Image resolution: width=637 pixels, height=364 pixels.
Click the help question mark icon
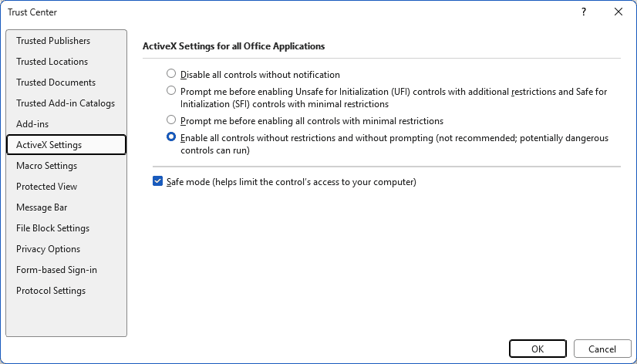[583, 12]
